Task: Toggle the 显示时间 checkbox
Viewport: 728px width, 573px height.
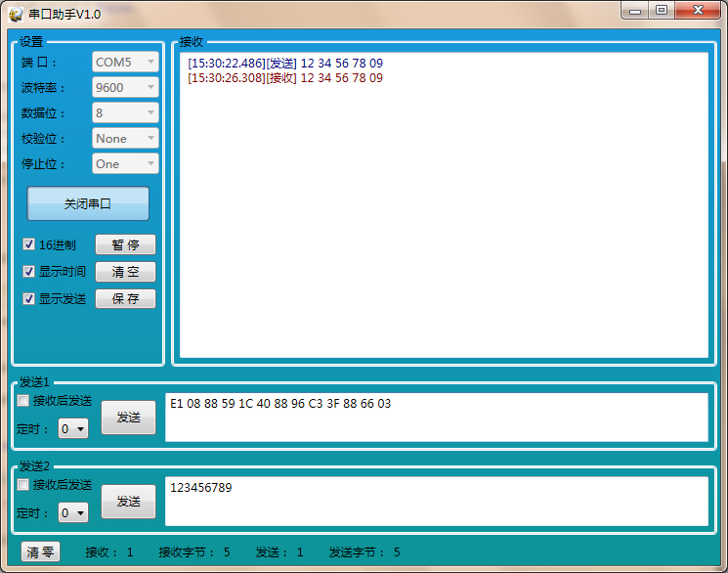Action: point(28,272)
